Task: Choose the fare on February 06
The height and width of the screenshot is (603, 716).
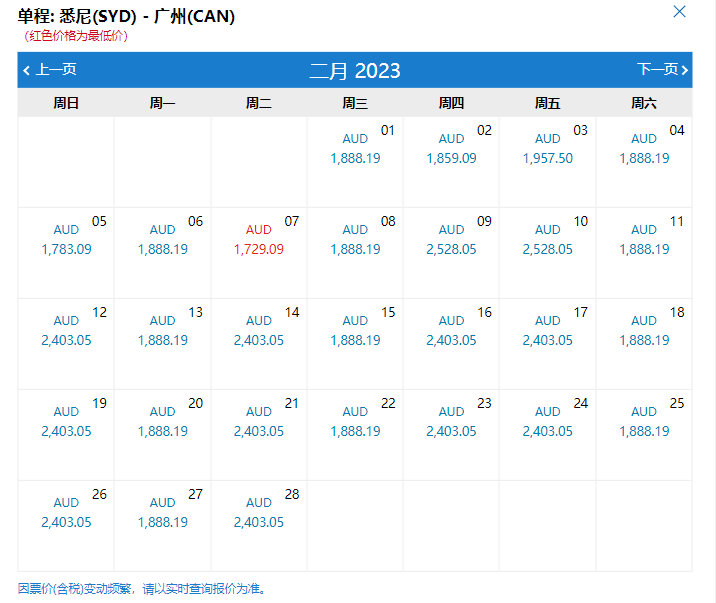Action: click(163, 252)
